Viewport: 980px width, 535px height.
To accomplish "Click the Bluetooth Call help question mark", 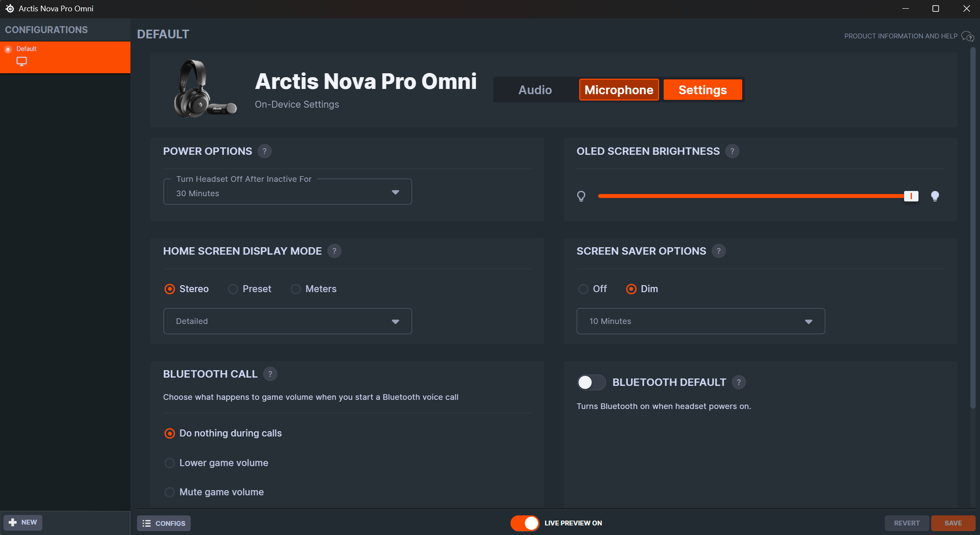I will click(270, 374).
